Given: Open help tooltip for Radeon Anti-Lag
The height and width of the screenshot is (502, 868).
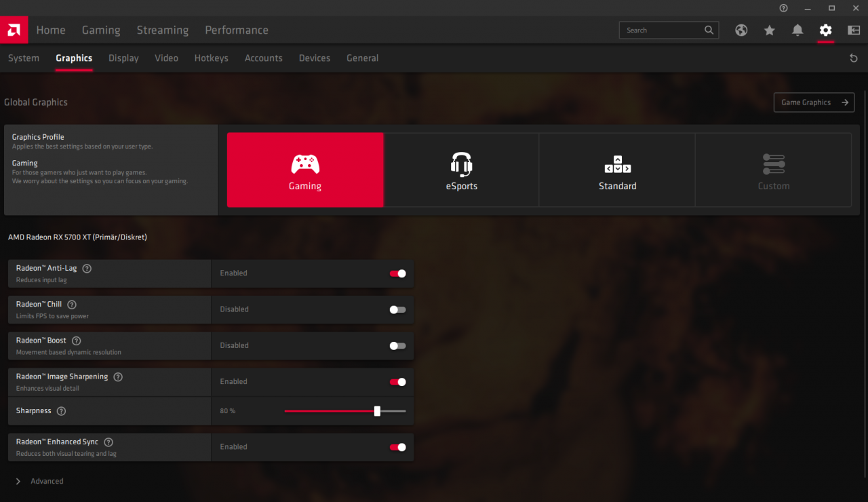Looking at the screenshot, I should [x=87, y=269].
